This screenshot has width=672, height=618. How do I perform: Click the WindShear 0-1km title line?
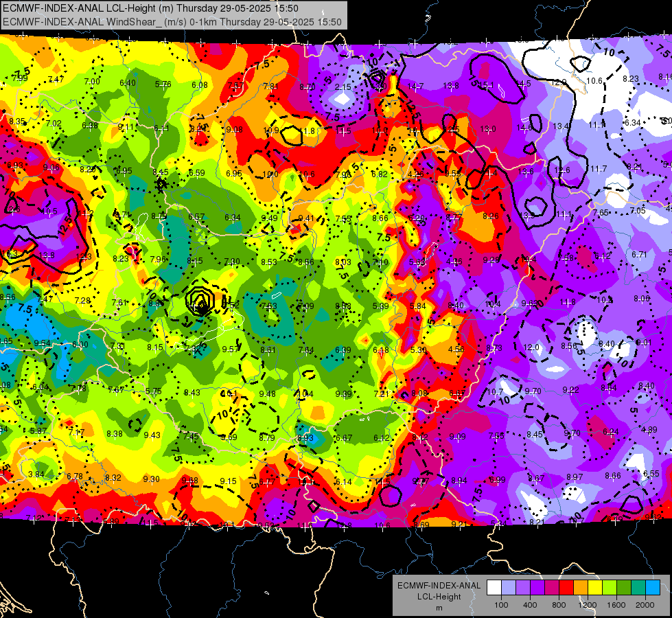click(172, 22)
